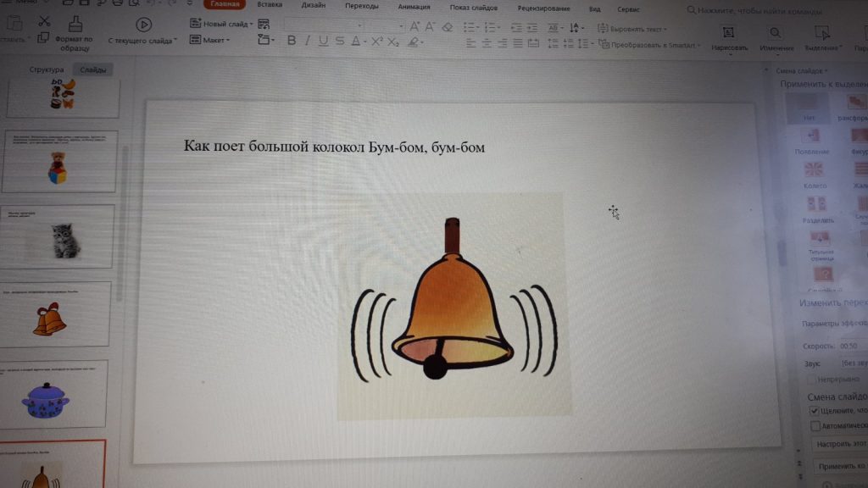Click the 'Преобразовать в SmartArt' button
This screenshot has width=868, height=488.
(x=653, y=45)
